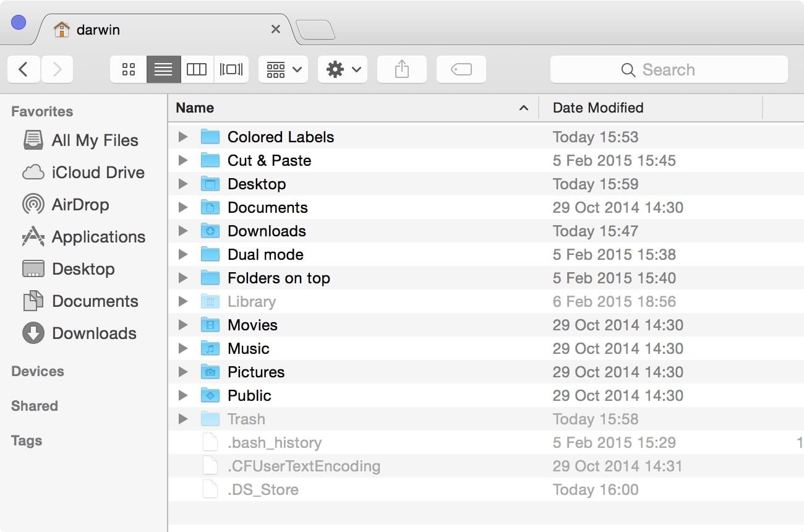This screenshot has width=804, height=532.
Task: Open Applications from the sidebar
Action: click(x=98, y=237)
